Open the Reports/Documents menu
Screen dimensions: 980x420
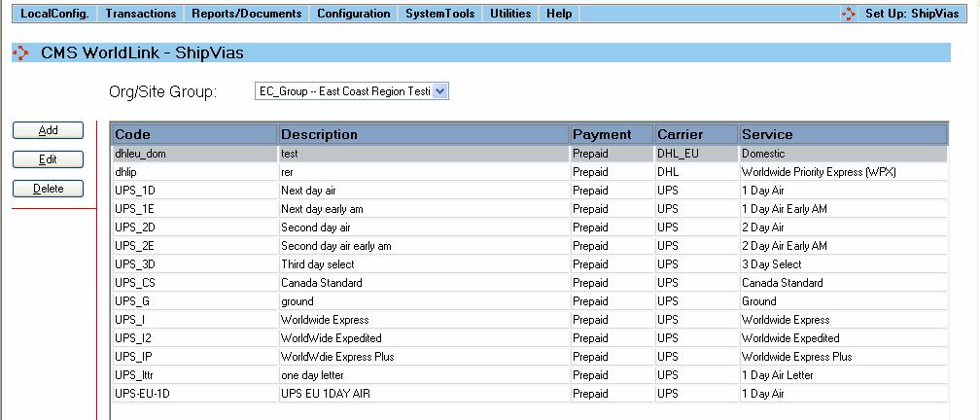point(247,14)
